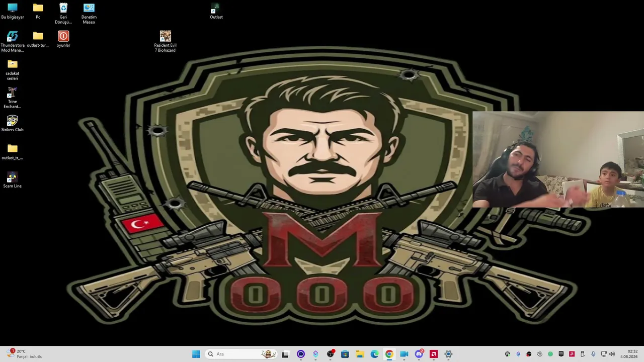
Task: Select the oyunlar desktop icon
Action: click(63, 40)
